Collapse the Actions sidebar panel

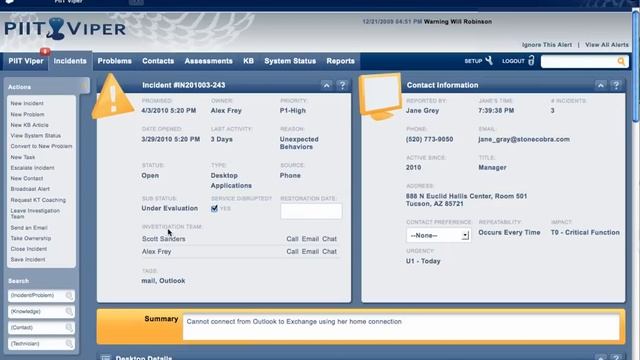click(84, 86)
